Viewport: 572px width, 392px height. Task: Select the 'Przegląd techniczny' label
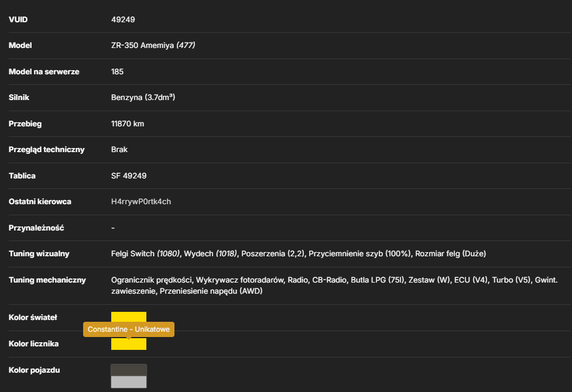tap(47, 150)
